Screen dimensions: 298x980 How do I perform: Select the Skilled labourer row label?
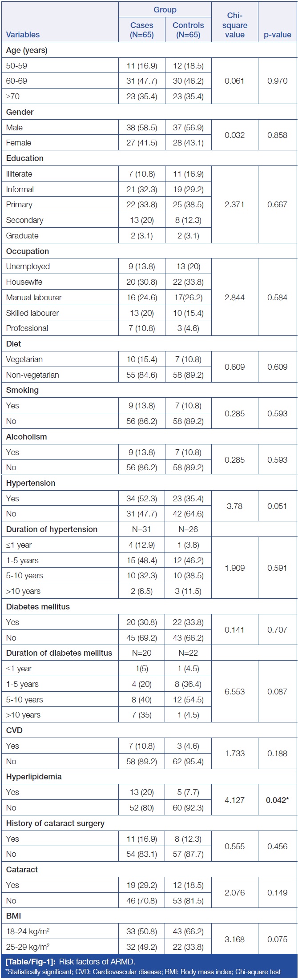(x=32, y=313)
